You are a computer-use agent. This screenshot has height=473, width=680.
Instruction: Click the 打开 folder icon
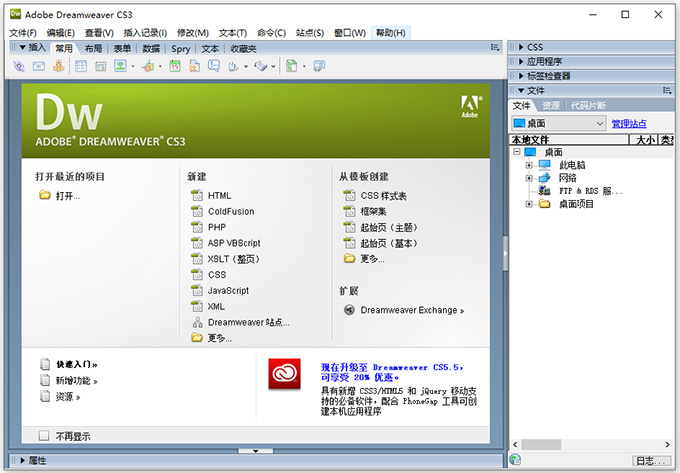[x=45, y=195]
